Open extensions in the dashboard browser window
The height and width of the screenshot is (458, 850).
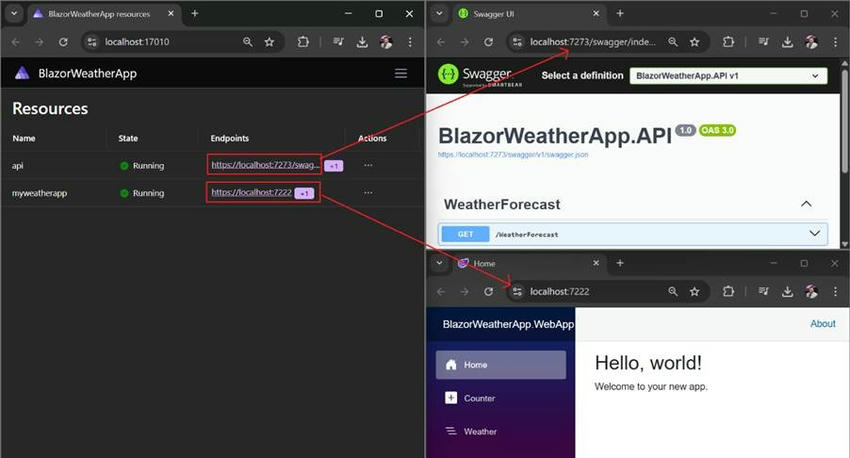click(303, 42)
